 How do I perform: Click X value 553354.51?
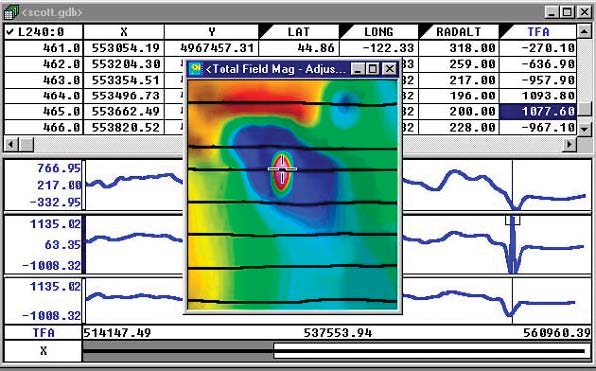click(x=124, y=80)
